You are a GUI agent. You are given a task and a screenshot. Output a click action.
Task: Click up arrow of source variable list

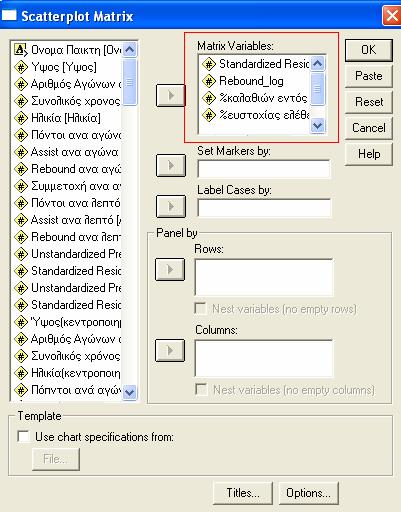129,50
